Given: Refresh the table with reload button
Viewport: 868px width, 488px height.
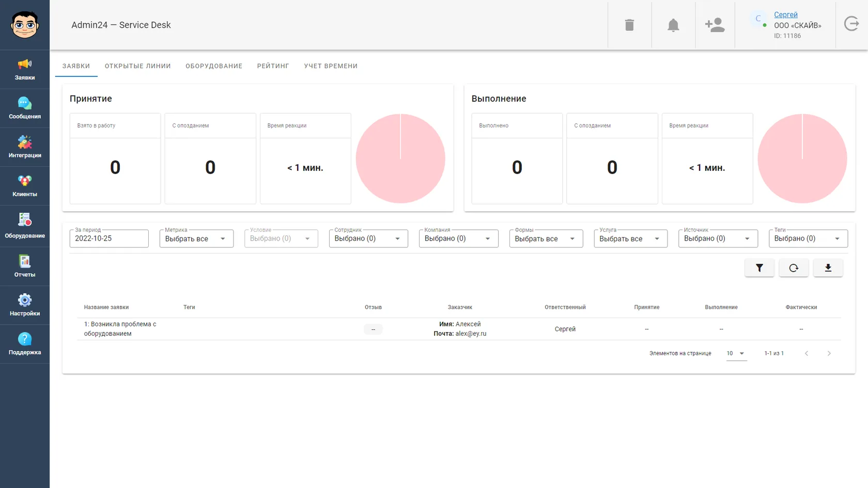Looking at the screenshot, I should pos(794,268).
